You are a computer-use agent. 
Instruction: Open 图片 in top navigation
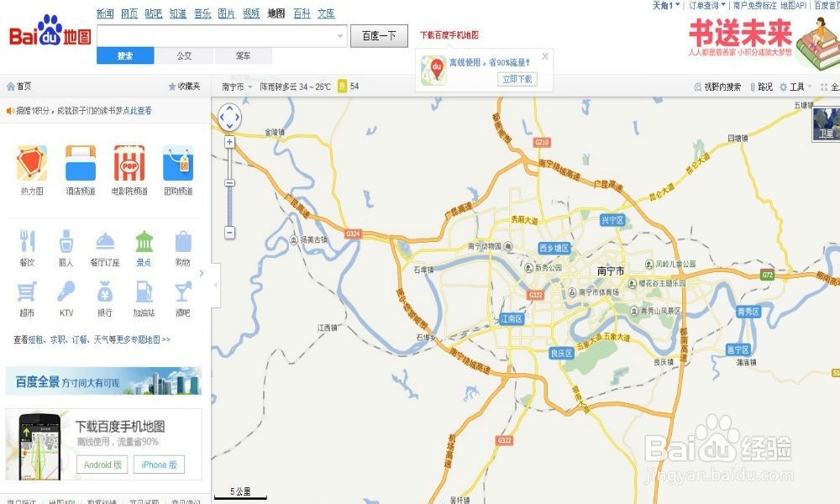point(227,13)
